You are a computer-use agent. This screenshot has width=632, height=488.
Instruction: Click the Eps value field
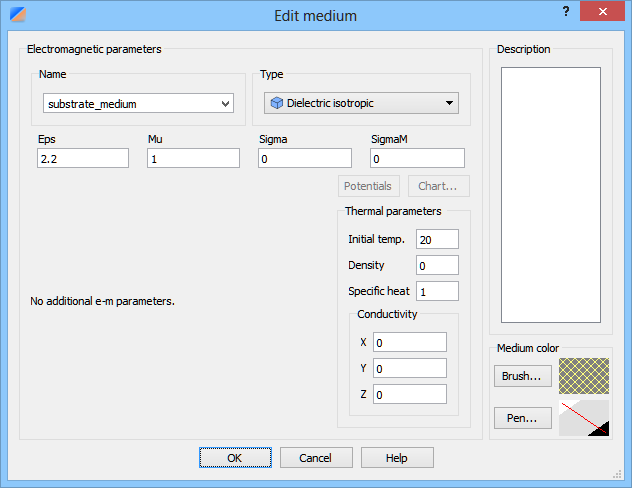point(83,158)
